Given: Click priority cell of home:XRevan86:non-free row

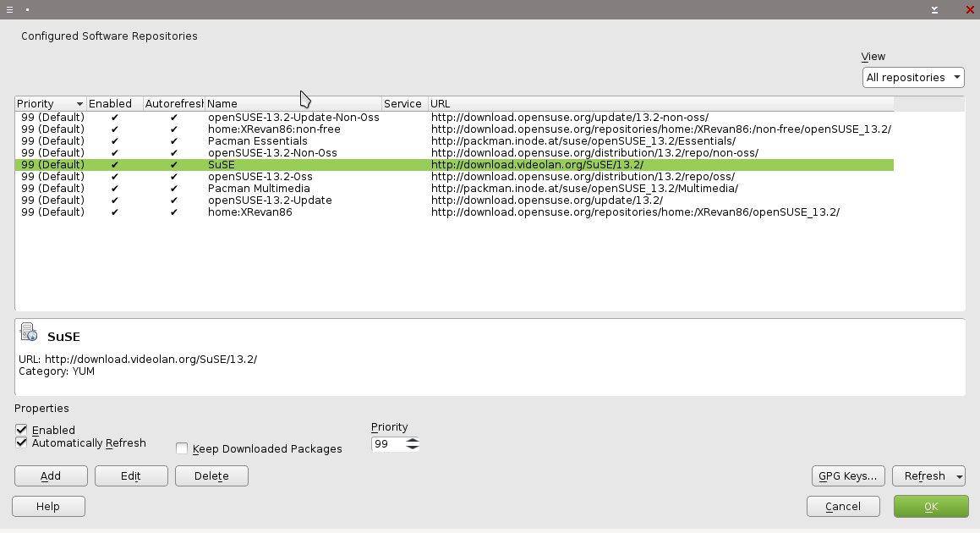Looking at the screenshot, I should point(52,129).
